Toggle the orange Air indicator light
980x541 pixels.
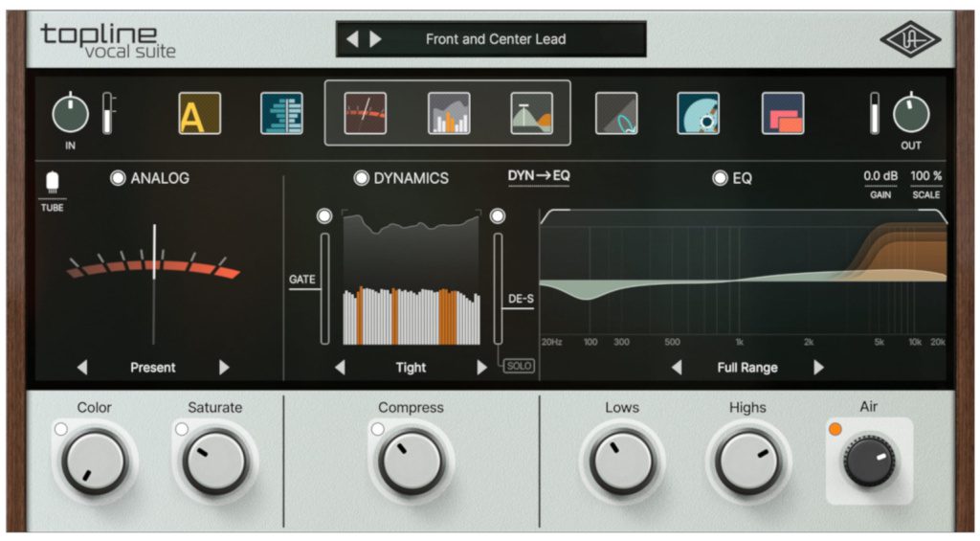834,428
